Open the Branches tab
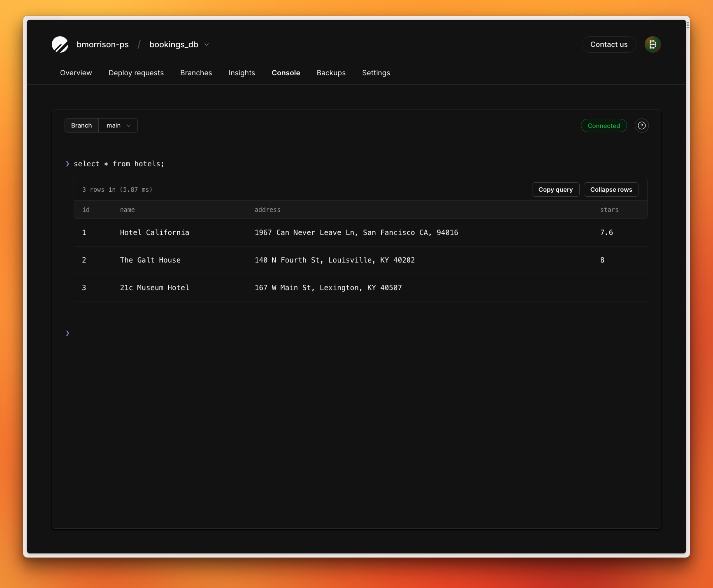Viewport: 713px width, 588px height. [196, 73]
